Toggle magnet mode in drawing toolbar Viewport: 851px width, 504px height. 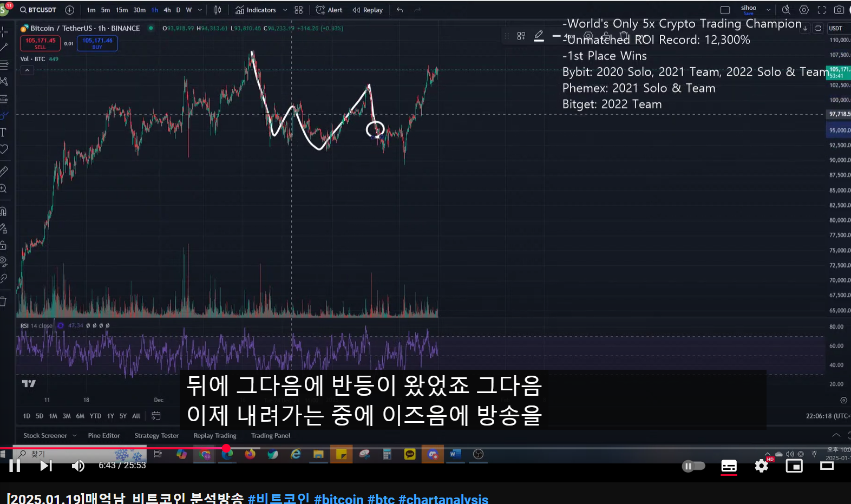coord(3,211)
